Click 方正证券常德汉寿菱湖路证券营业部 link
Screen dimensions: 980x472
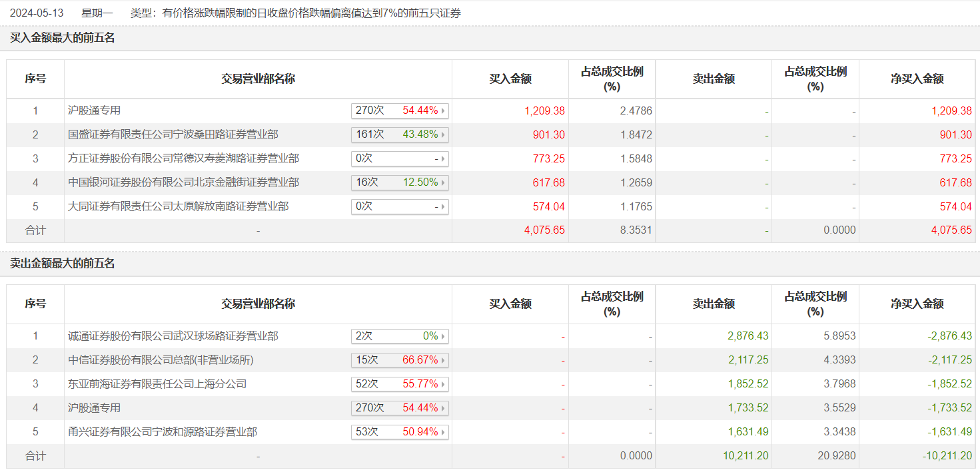pos(183,158)
